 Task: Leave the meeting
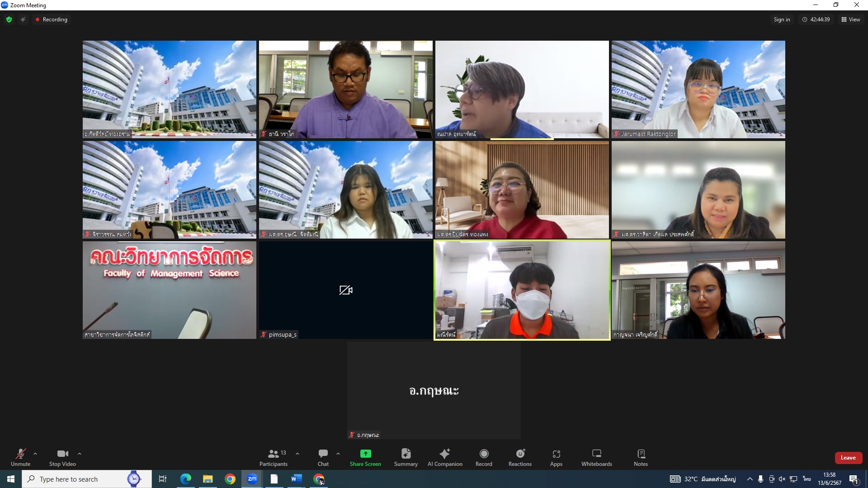(x=848, y=458)
